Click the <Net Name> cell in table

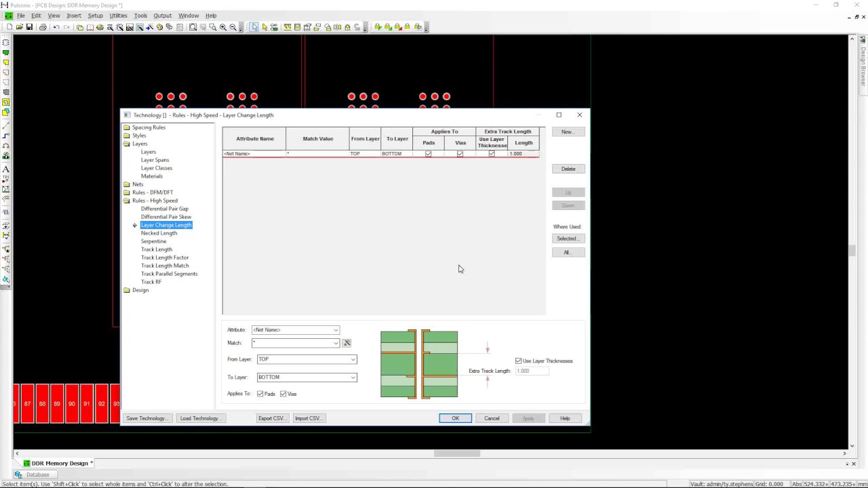(254, 154)
